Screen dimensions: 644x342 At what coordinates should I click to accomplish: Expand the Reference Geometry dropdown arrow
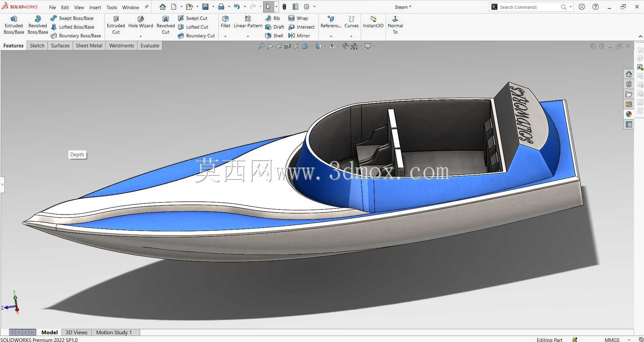tap(331, 36)
